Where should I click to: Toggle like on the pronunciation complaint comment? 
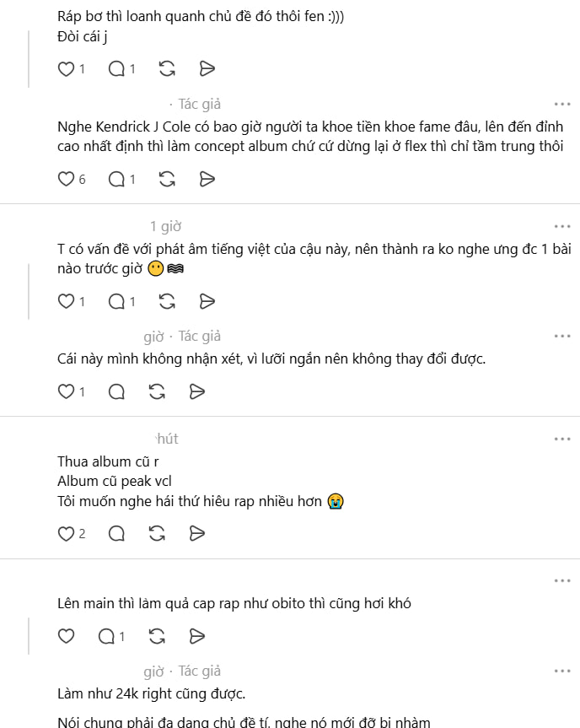pyautogui.click(x=67, y=301)
